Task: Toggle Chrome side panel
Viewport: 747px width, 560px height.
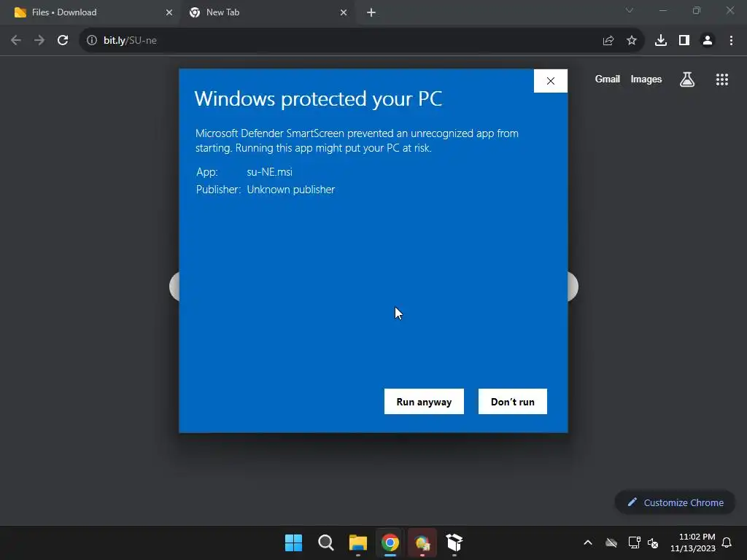Action: 684,41
